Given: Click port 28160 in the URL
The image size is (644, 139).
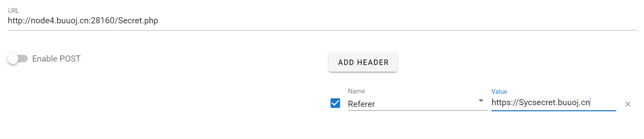Looking at the screenshot, I should [103, 21].
